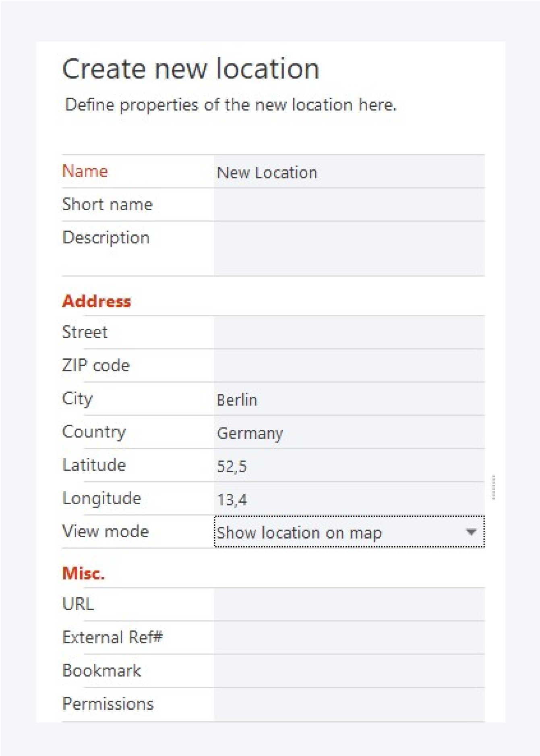The height and width of the screenshot is (756, 540).
Task: Click the red Name field label
Action: [85, 172]
